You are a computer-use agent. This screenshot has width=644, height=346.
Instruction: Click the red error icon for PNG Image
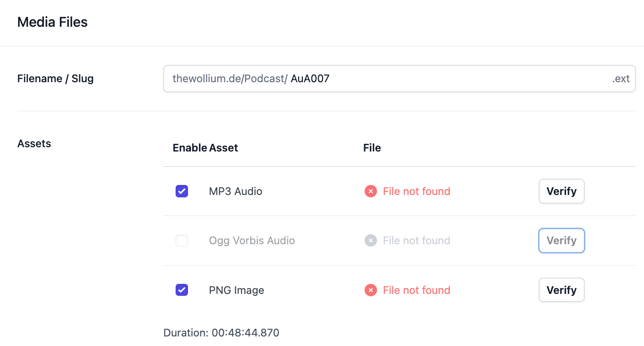click(x=371, y=290)
